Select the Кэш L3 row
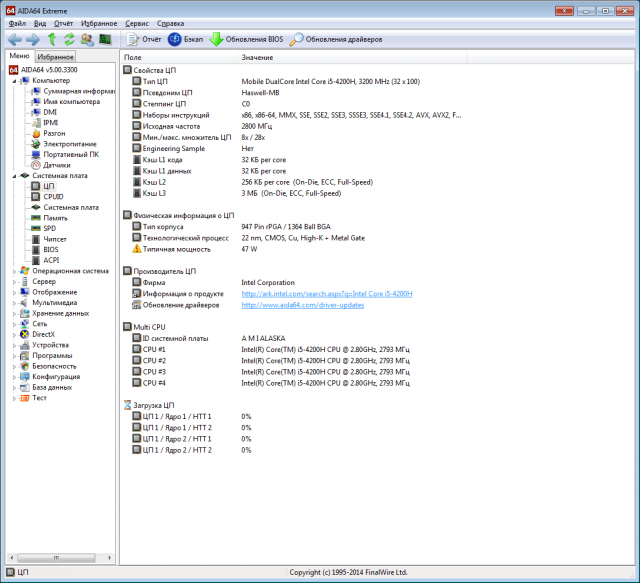640x583 pixels. click(237, 194)
